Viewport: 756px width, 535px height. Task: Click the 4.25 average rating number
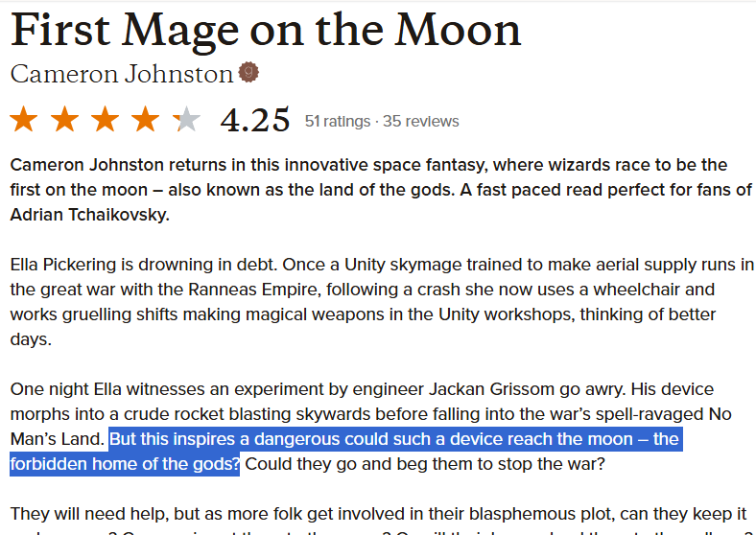pyautogui.click(x=255, y=121)
